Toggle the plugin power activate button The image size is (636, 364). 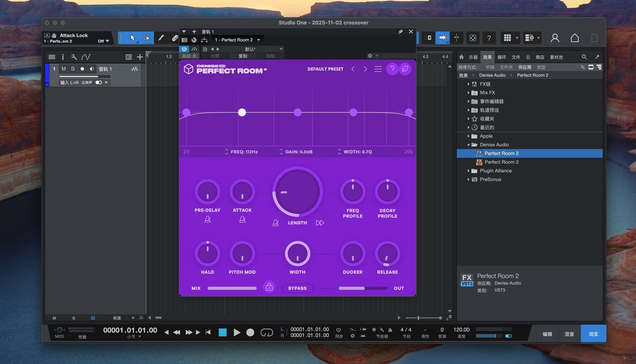coord(184,49)
